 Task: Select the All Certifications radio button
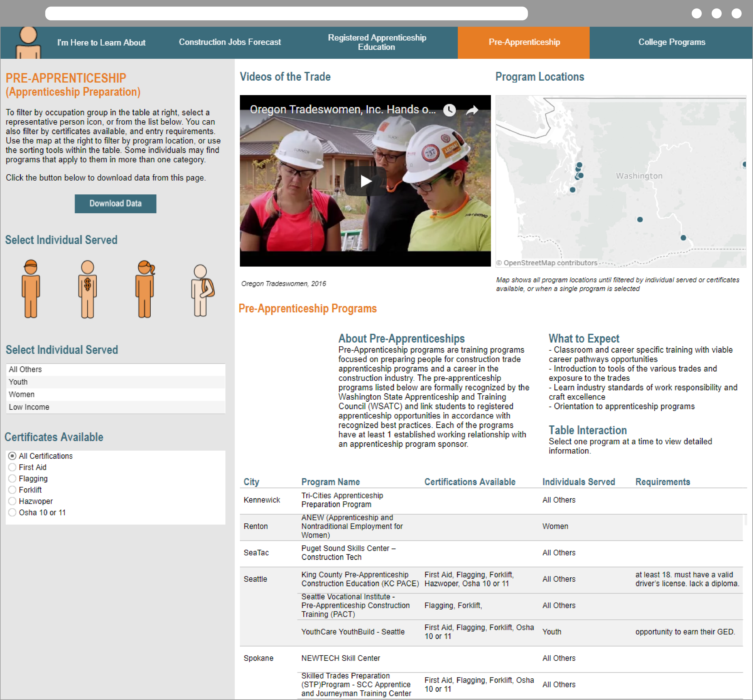pyautogui.click(x=12, y=456)
